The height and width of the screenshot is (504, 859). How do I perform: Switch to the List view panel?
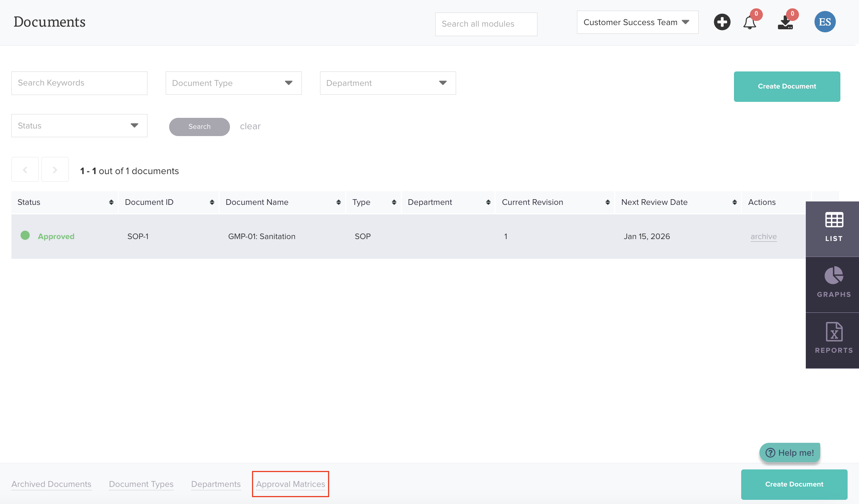click(x=834, y=228)
